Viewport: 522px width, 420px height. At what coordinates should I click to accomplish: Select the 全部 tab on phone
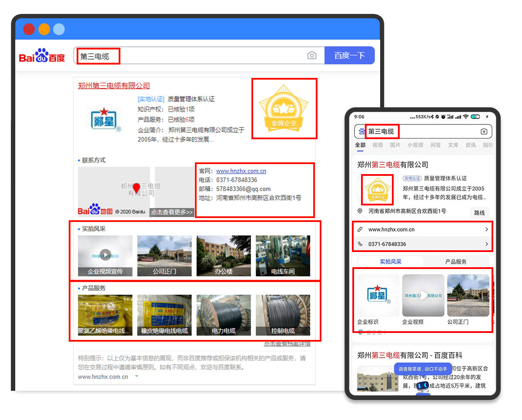click(x=360, y=145)
